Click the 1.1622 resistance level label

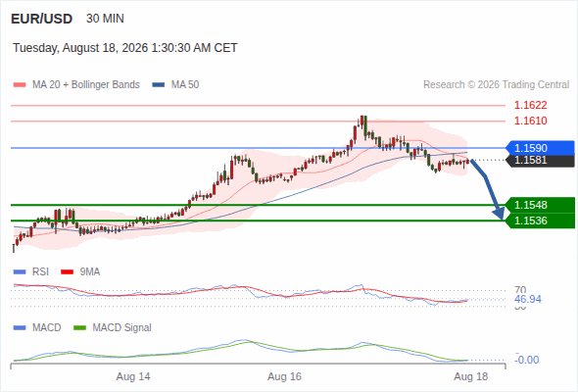[530, 105]
